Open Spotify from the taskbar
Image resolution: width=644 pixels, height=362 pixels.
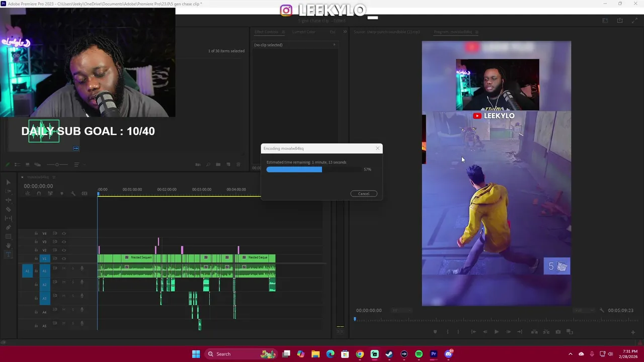pyautogui.click(x=419, y=354)
